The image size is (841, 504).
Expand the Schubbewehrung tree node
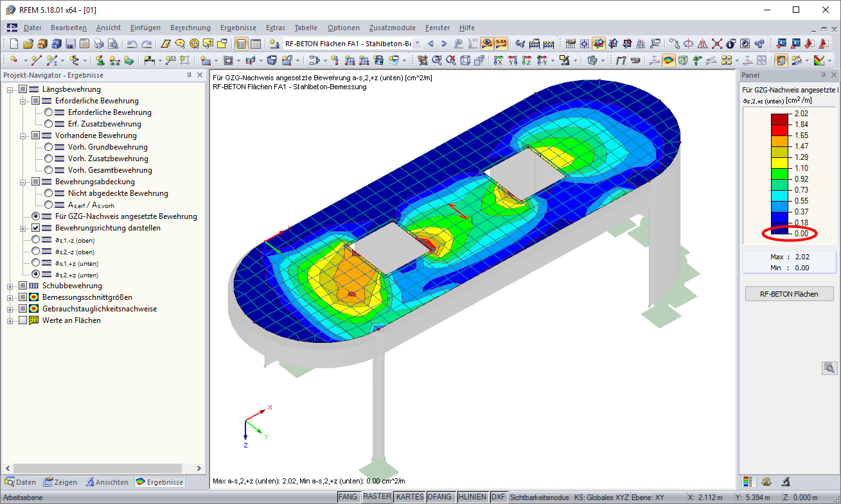click(10, 286)
